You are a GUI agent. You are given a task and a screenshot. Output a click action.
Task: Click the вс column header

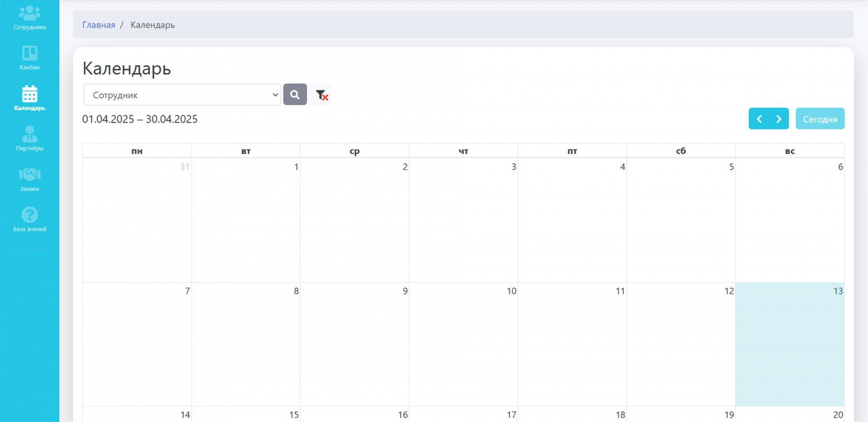coord(790,151)
